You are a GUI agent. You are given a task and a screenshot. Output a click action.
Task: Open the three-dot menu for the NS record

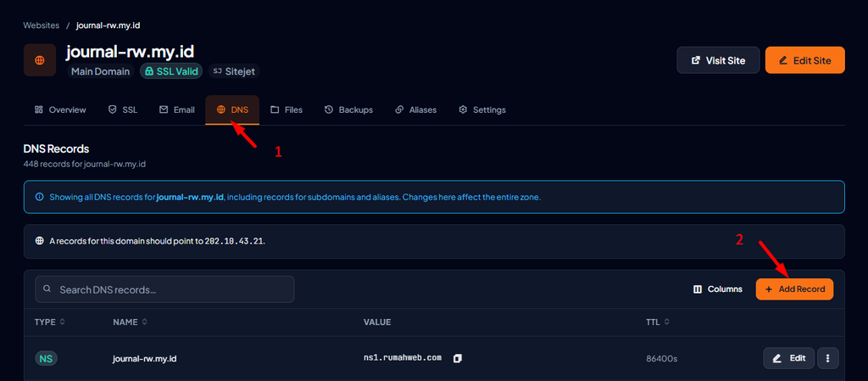click(827, 358)
